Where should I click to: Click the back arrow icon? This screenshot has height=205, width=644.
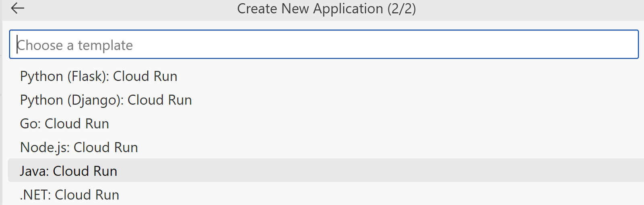tap(18, 8)
